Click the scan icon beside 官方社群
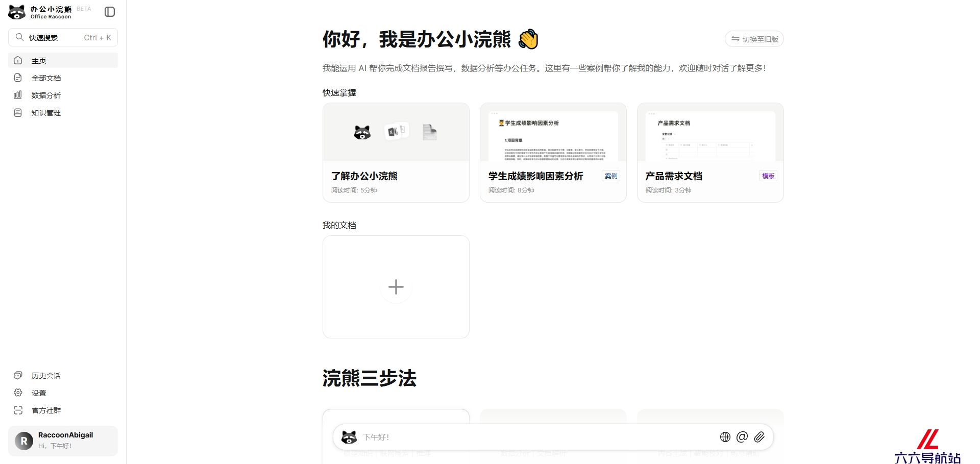 [18, 410]
